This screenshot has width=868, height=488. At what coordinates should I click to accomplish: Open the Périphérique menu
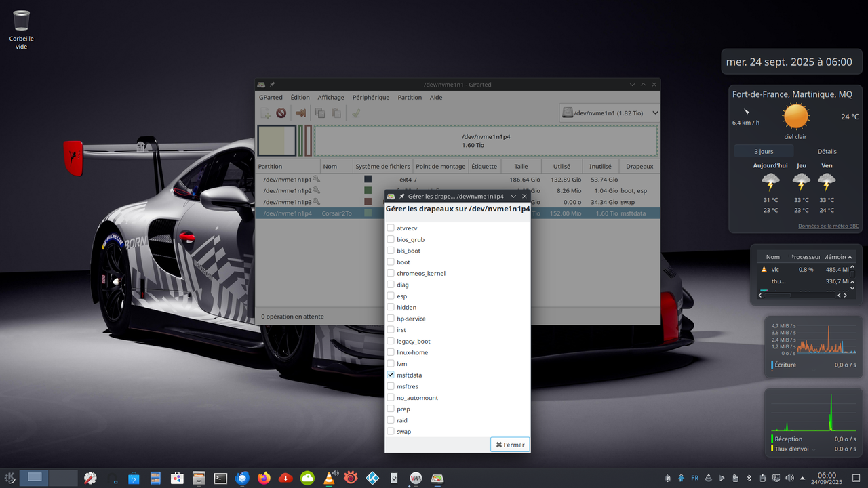pyautogui.click(x=371, y=97)
